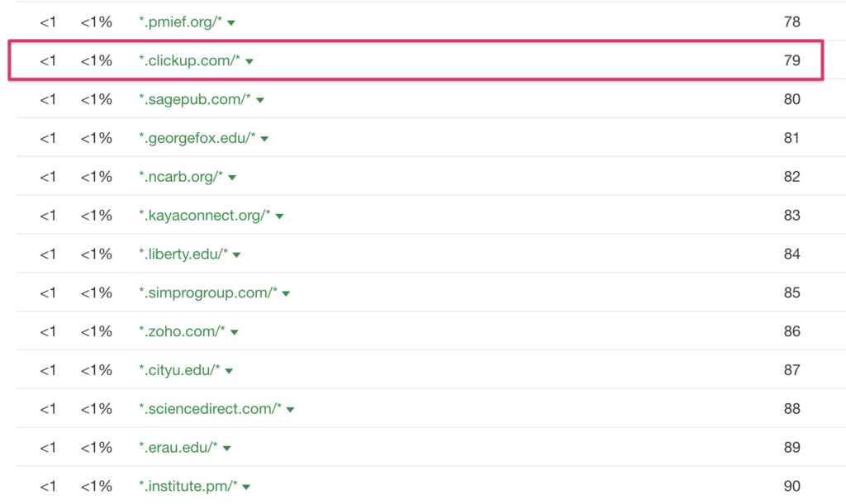Click the <1 value in ncarb.org row
Image resolution: width=846 pixels, height=504 pixels.
[48, 177]
